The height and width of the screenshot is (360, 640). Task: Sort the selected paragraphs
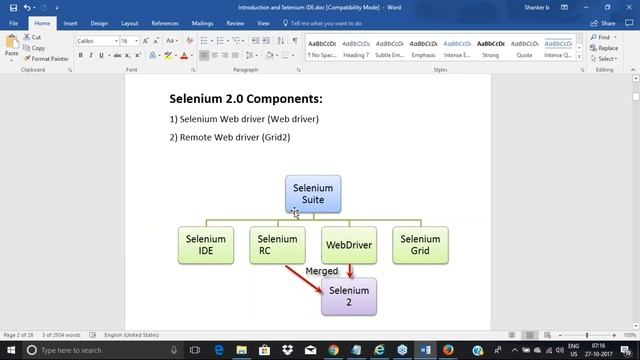(280, 40)
